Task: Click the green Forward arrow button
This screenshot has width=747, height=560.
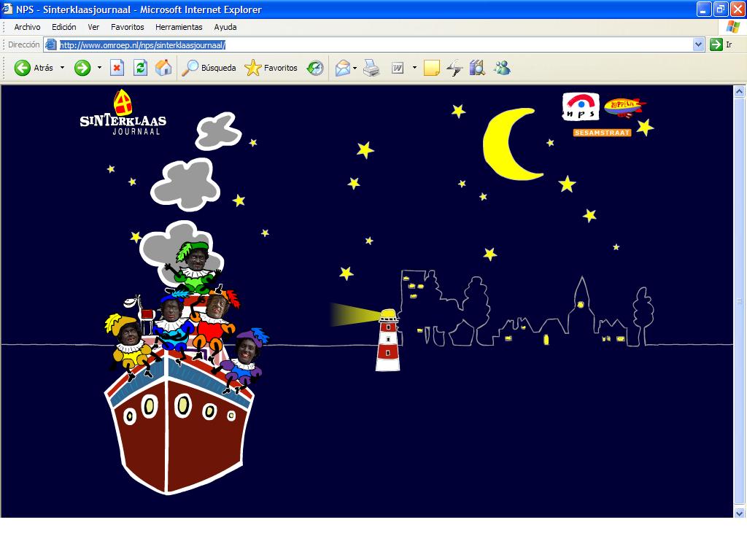Action: tap(82, 68)
